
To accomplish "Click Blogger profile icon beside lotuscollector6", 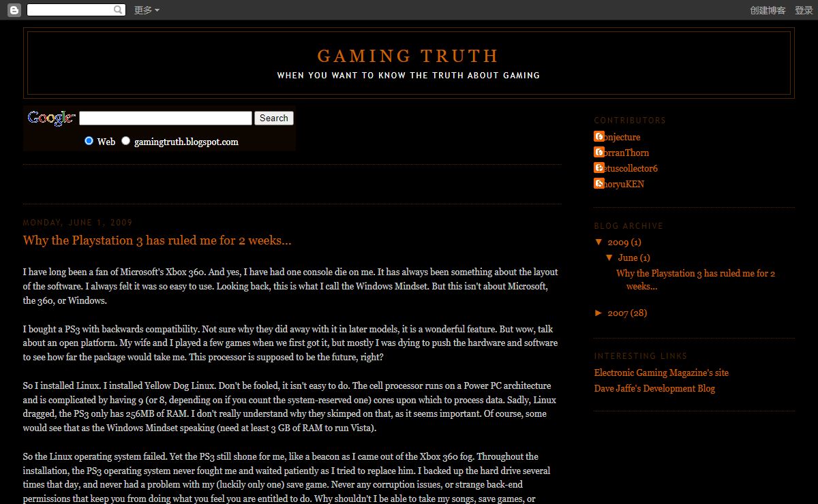I will [599, 168].
